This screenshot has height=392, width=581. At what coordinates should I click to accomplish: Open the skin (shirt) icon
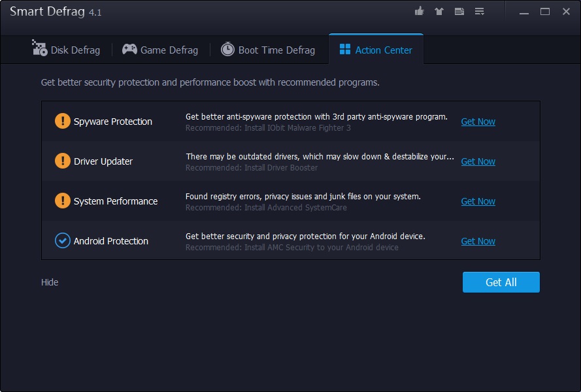439,12
